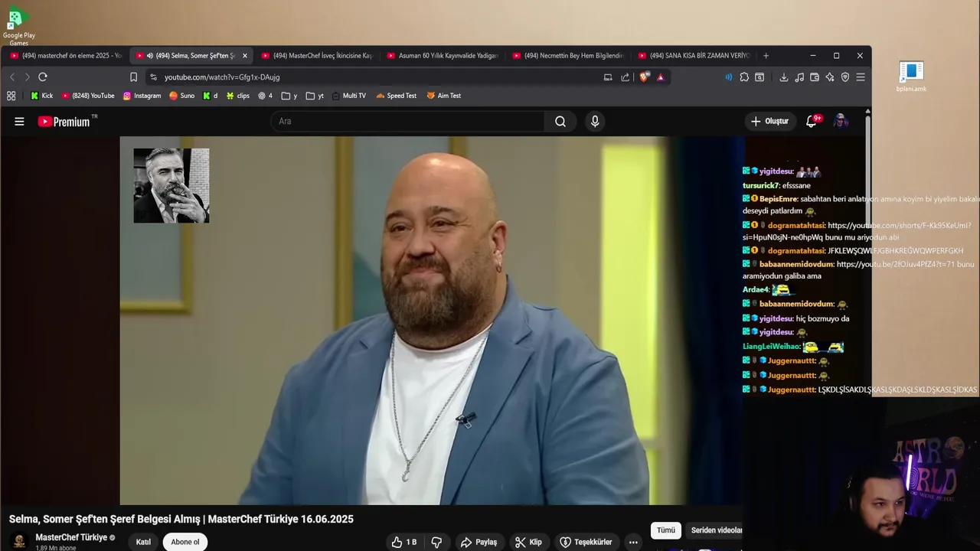Viewport: 980px width, 551px height.
Task: Open the Instagram bookmark
Action: (142, 96)
